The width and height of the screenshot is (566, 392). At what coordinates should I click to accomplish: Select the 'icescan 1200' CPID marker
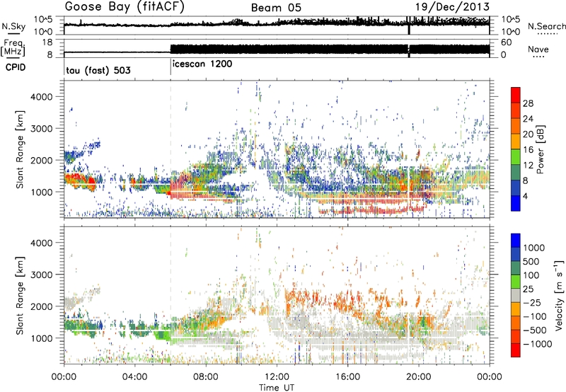click(202, 64)
